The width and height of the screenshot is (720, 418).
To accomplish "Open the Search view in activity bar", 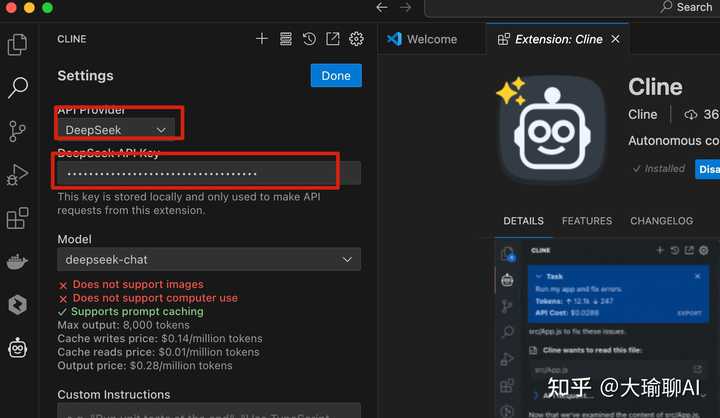I will [17, 87].
